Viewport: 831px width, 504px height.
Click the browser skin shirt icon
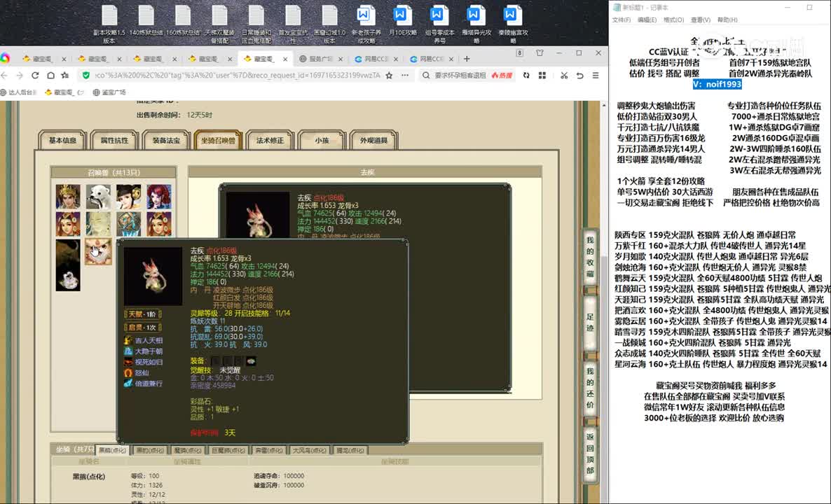coord(540,53)
